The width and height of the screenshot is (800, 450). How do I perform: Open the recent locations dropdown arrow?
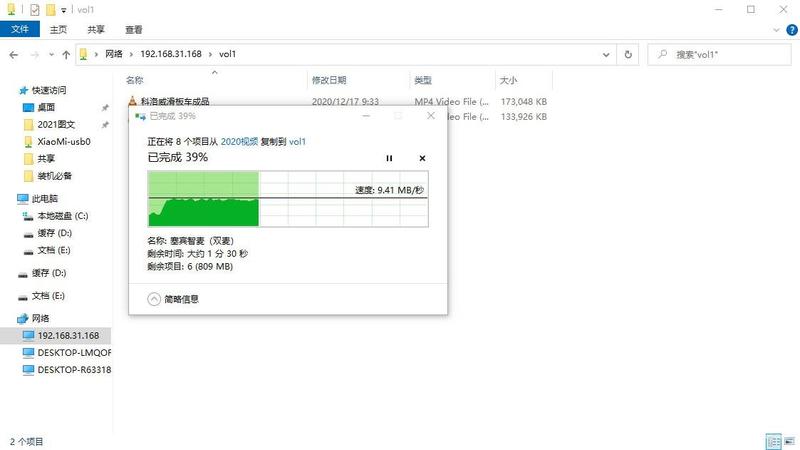[51, 55]
